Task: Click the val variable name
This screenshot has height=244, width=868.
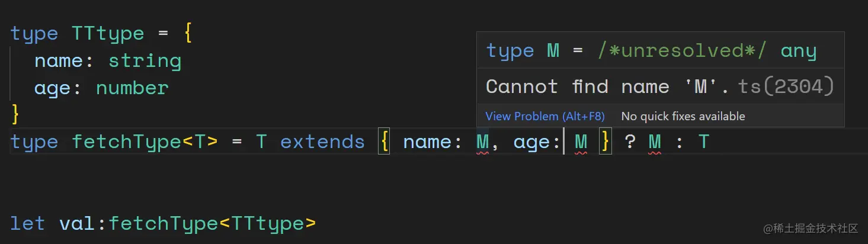Action: pos(77,224)
